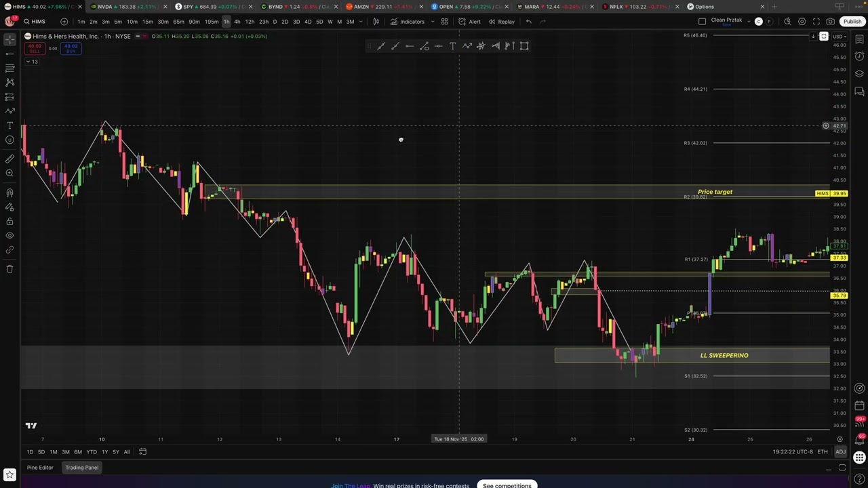Select the 4h timeframe
The image size is (868, 488).
coord(237,22)
